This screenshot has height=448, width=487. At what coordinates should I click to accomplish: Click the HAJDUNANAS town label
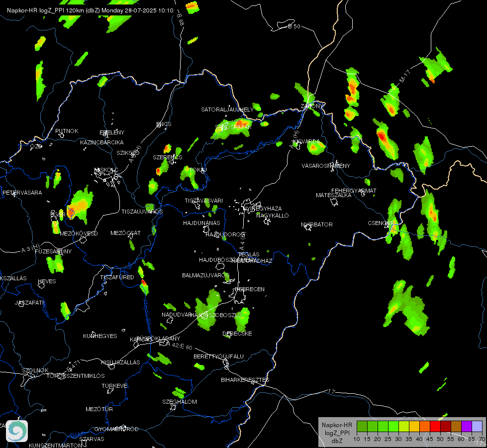201,223
